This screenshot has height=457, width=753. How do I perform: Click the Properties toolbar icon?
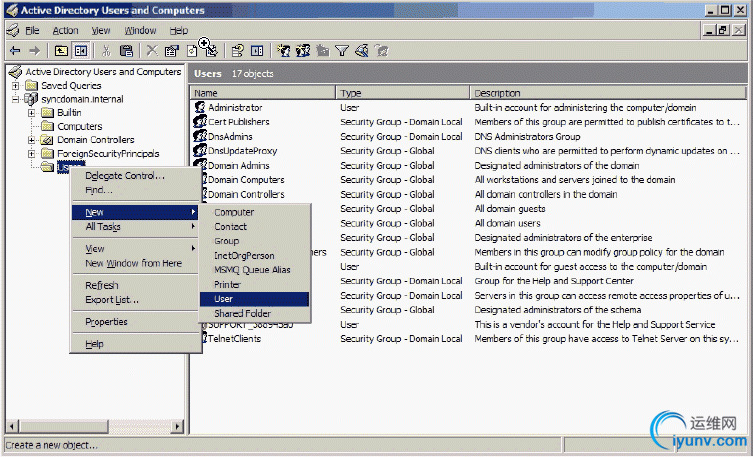pyautogui.click(x=171, y=50)
